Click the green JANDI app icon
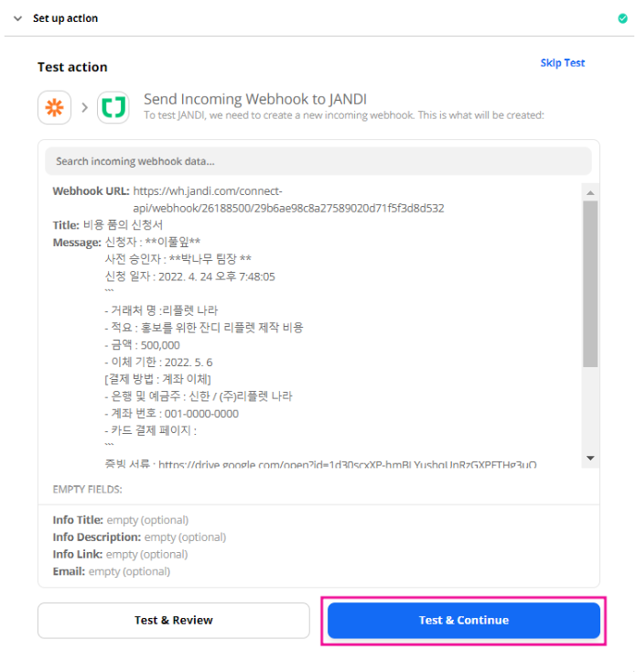This screenshot has height=672, width=636. [114, 107]
